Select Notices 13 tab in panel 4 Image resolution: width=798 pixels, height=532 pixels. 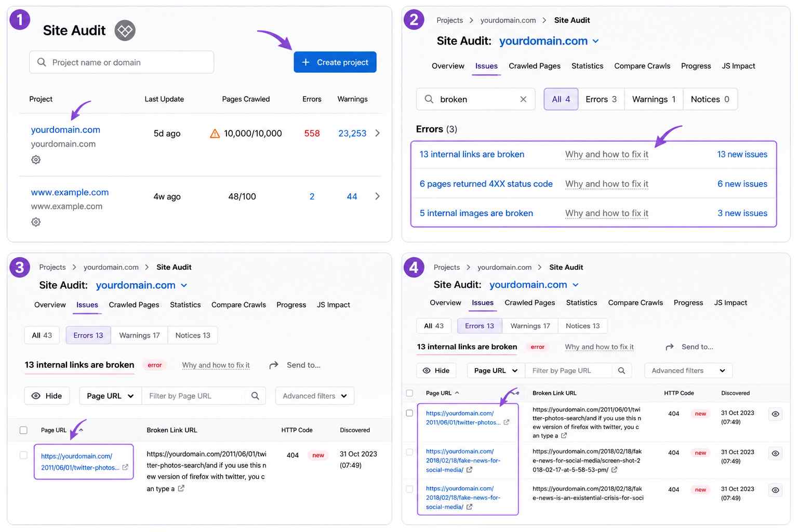pyautogui.click(x=582, y=326)
